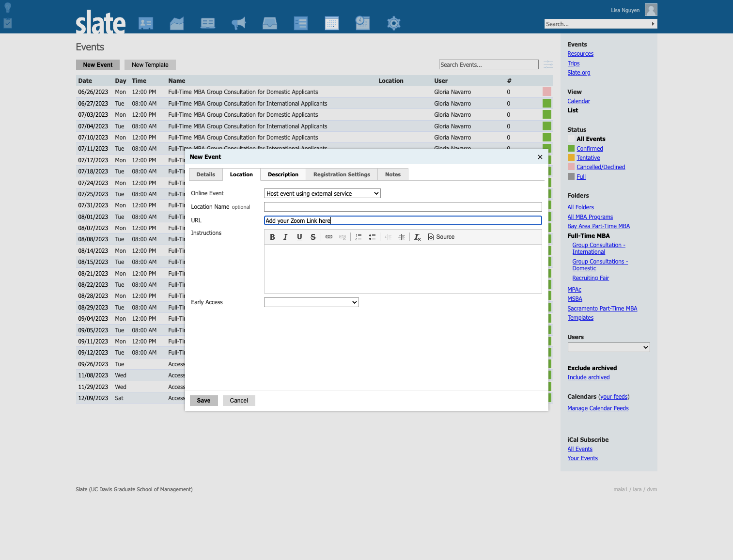This screenshot has height=560, width=733.
Task: Open the Registration Settings tab
Action: coord(342,174)
